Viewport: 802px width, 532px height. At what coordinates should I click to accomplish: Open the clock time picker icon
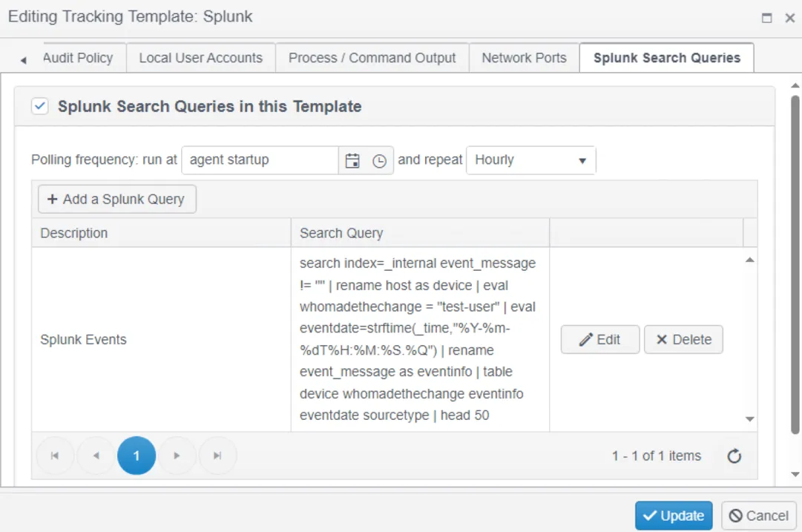coord(379,161)
